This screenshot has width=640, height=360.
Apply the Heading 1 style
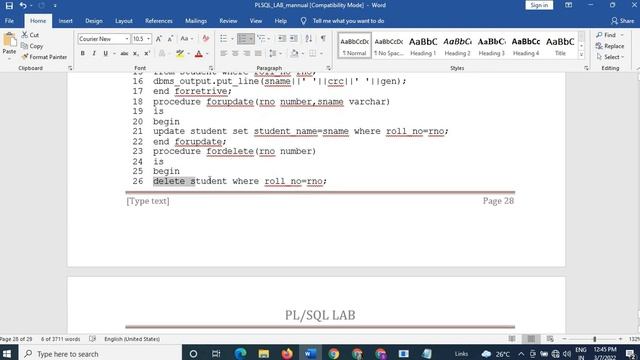point(423,46)
